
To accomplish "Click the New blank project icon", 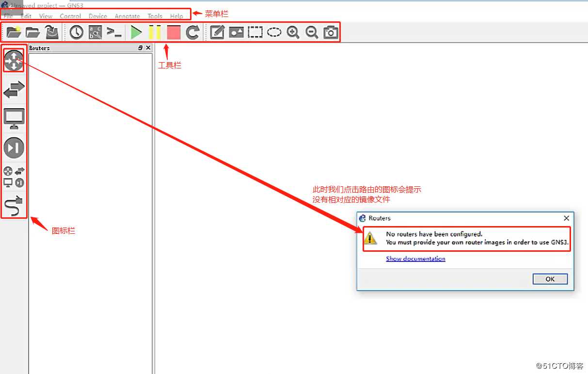I will [x=14, y=33].
